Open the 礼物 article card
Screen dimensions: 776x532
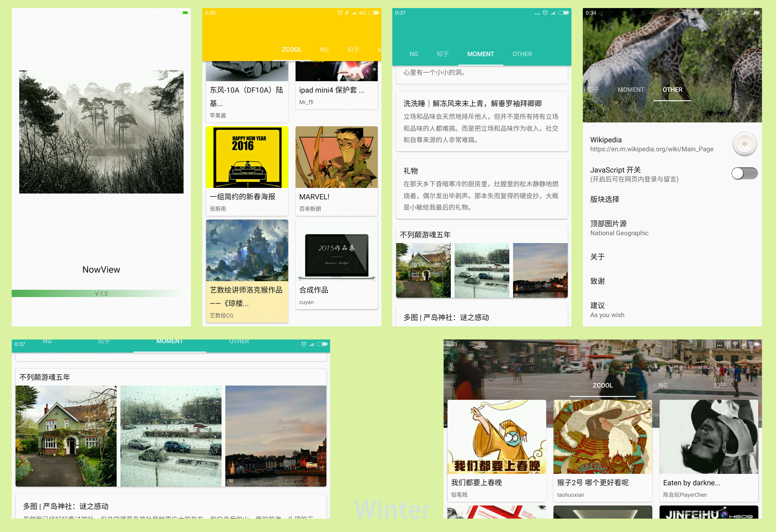pyautogui.click(x=482, y=189)
